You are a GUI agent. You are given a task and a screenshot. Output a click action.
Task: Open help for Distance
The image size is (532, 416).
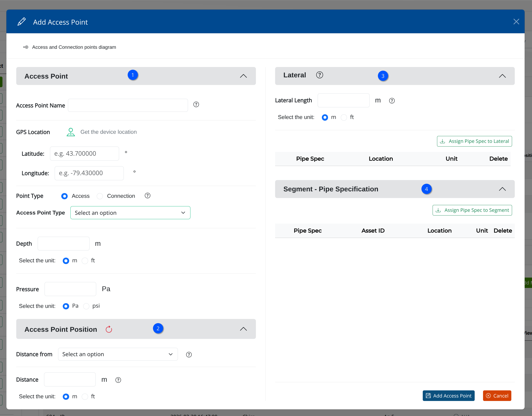(x=118, y=380)
